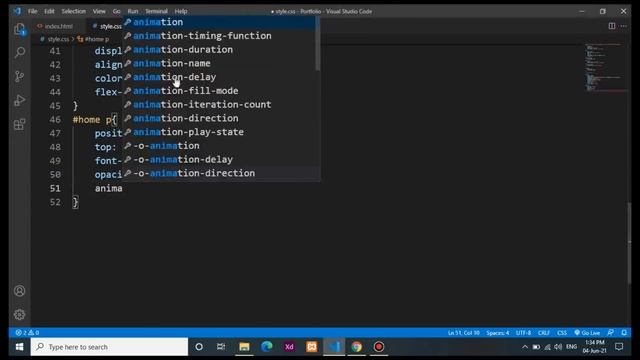Click the code minimap preview

605,67
